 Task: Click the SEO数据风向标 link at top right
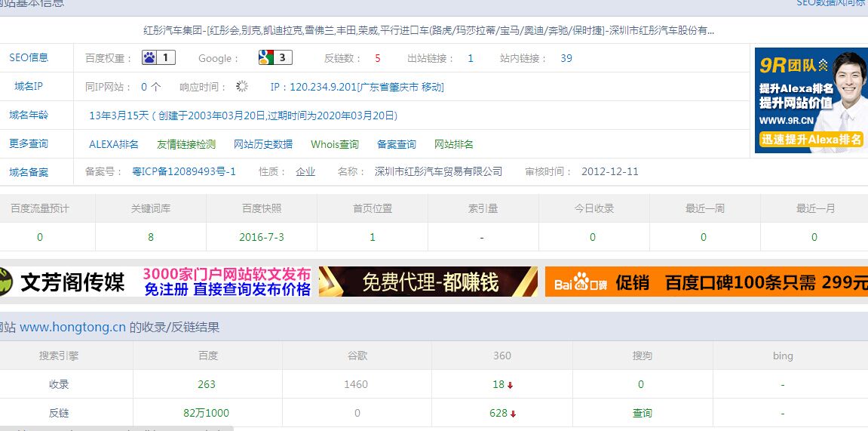click(832, 3)
